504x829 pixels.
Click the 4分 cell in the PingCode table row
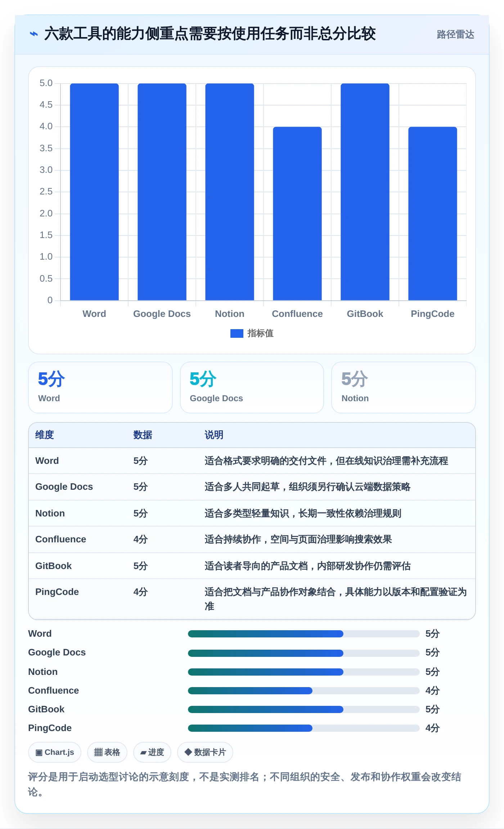[141, 592]
